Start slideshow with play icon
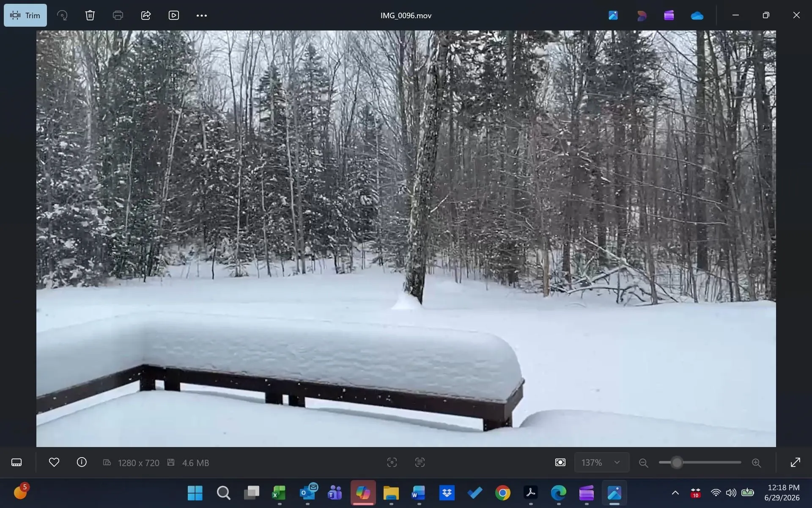The width and height of the screenshot is (812, 508). (174, 15)
